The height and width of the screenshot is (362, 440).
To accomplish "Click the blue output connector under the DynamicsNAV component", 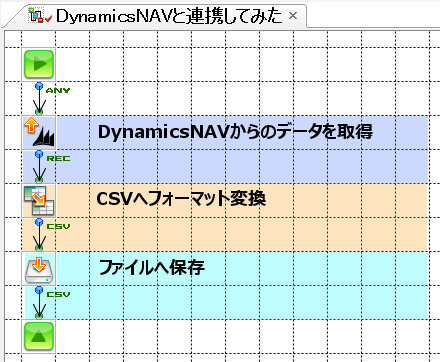I will pyautogui.click(x=39, y=154).
